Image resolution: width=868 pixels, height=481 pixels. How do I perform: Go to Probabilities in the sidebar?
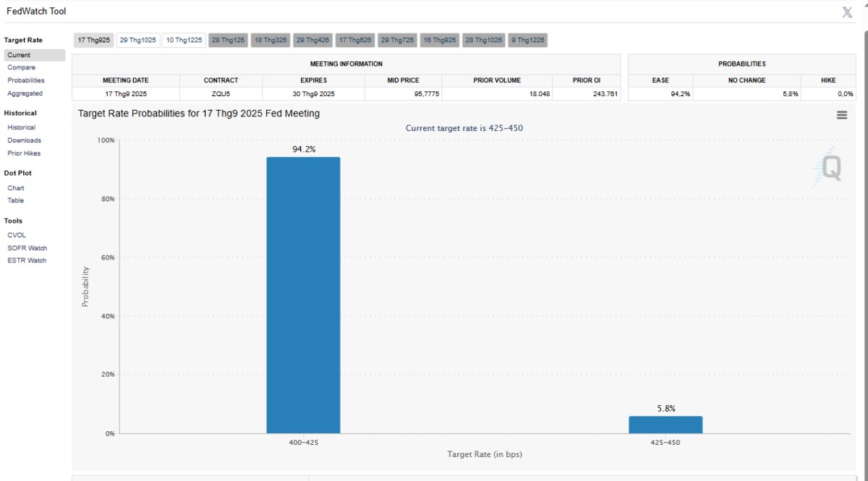pyautogui.click(x=26, y=80)
